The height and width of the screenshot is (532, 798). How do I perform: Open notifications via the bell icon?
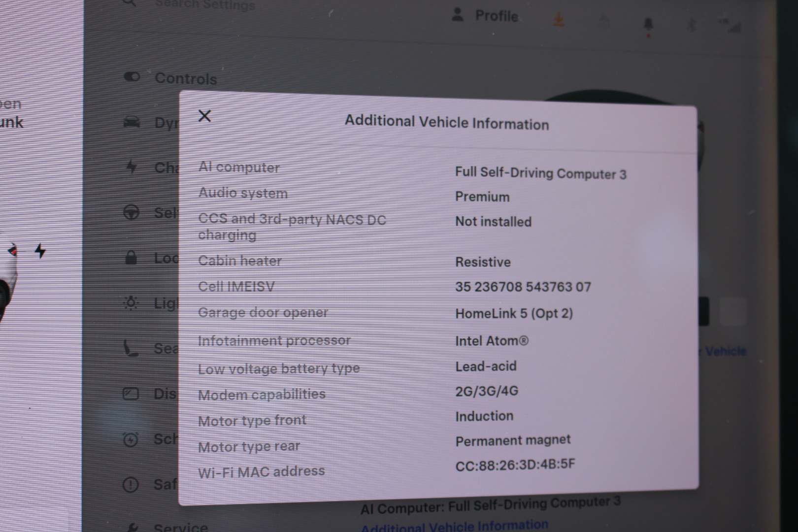click(648, 24)
